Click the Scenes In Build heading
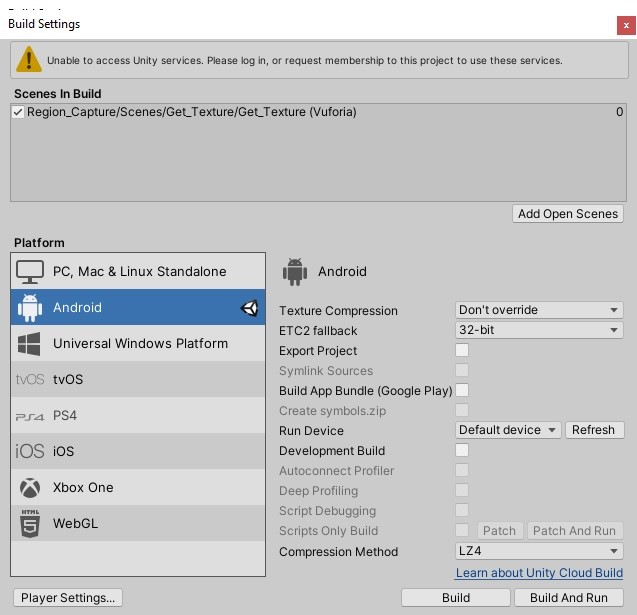 pyautogui.click(x=58, y=94)
